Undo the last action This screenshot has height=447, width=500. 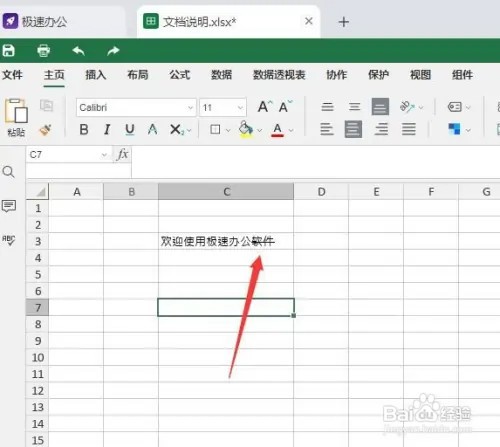click(x=78, y=51)
